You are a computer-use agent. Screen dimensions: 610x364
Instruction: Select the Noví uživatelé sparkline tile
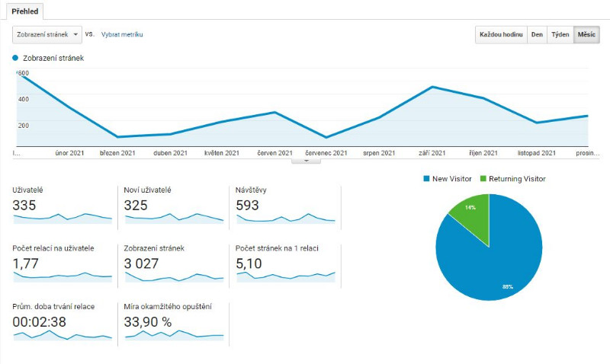[x=174, y=206]
